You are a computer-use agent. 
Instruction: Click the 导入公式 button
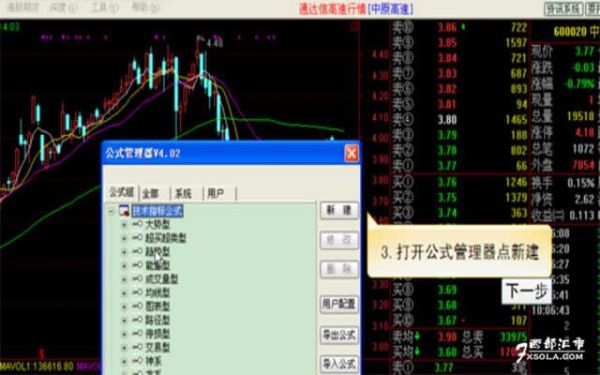tap(339, 364)
